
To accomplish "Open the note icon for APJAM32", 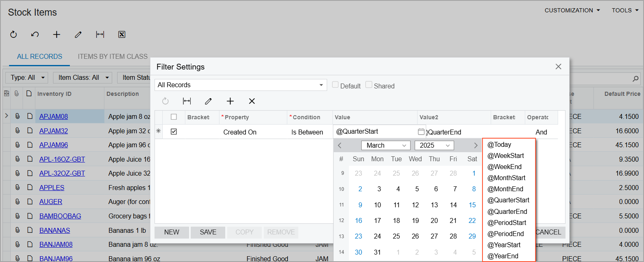I will 29,131.
